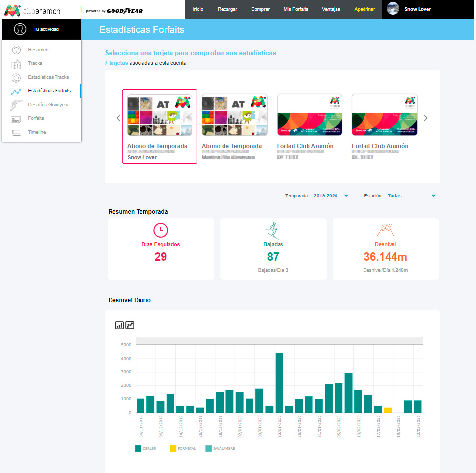The height and width of the screenshot is (473, 476).
Task: Click the 7 tarjetas link
Action: tap(116, 63)
